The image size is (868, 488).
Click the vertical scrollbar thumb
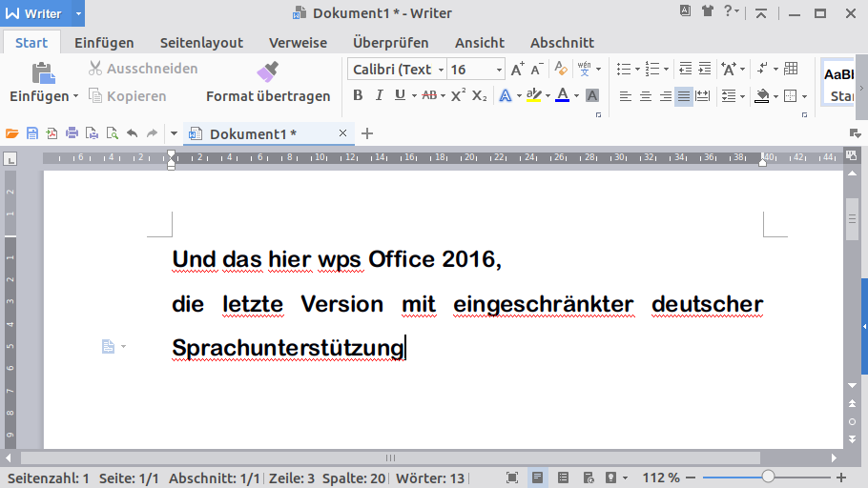point(853,219)
